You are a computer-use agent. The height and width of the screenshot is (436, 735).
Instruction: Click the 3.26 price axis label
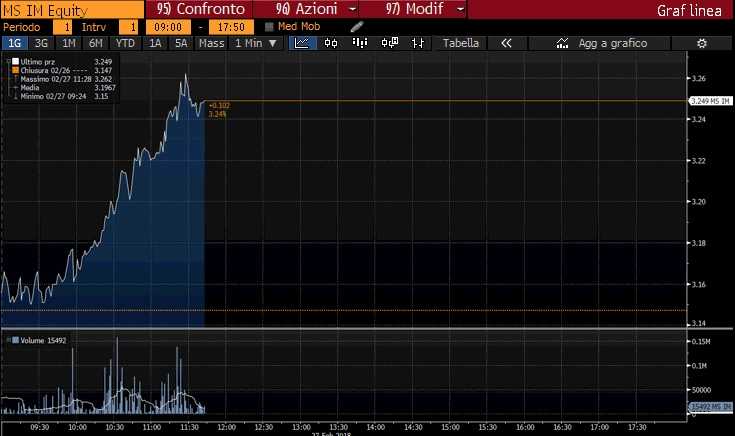[x=698, y=78]
